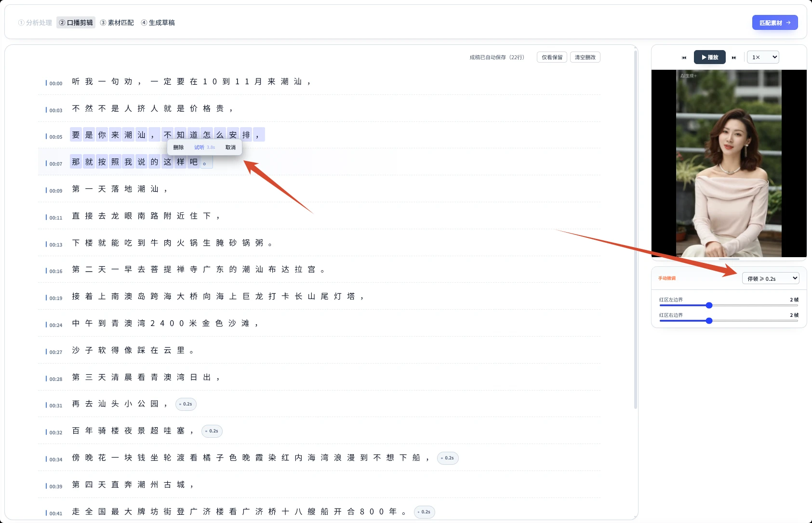Open the 停顿 ≥ 0.2s threshold dropdown
Screen dimensions: 812x523
[771, 278]
